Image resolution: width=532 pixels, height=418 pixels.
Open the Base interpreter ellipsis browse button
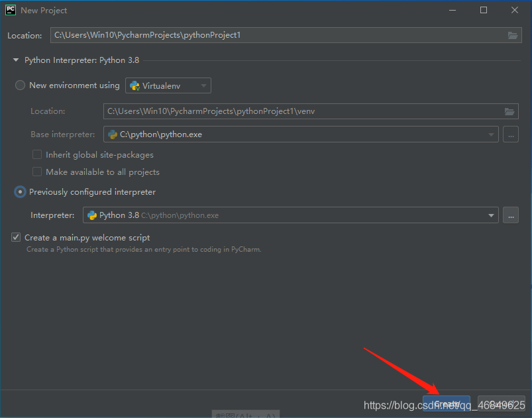pyautogui.click(x=511, y=134)
